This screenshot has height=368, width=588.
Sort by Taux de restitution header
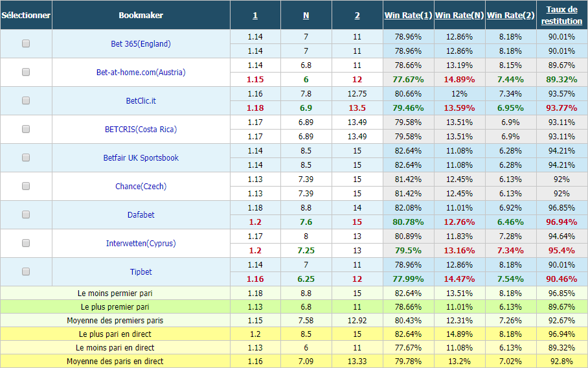pos(561,16)
